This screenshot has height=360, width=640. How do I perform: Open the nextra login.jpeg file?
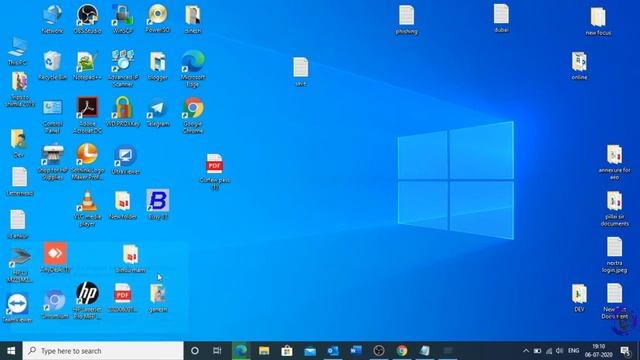(614, 255)
